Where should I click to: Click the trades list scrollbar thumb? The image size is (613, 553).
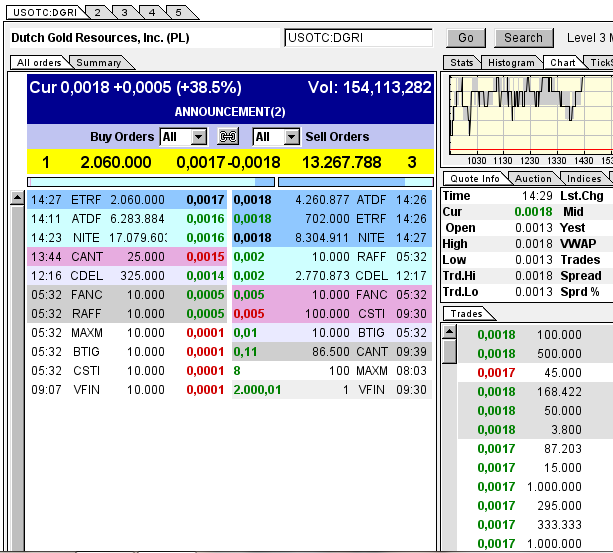click(x=450, y=351)
